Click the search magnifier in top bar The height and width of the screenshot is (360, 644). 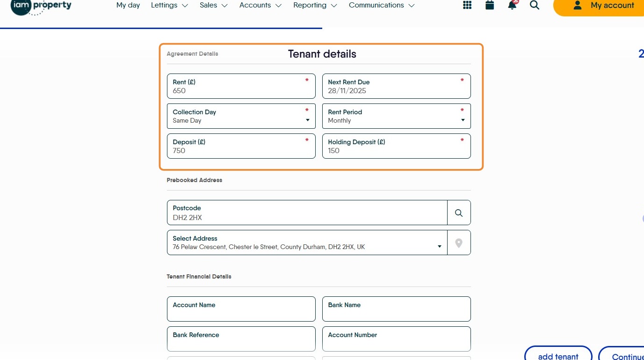[x=535, y=5]
